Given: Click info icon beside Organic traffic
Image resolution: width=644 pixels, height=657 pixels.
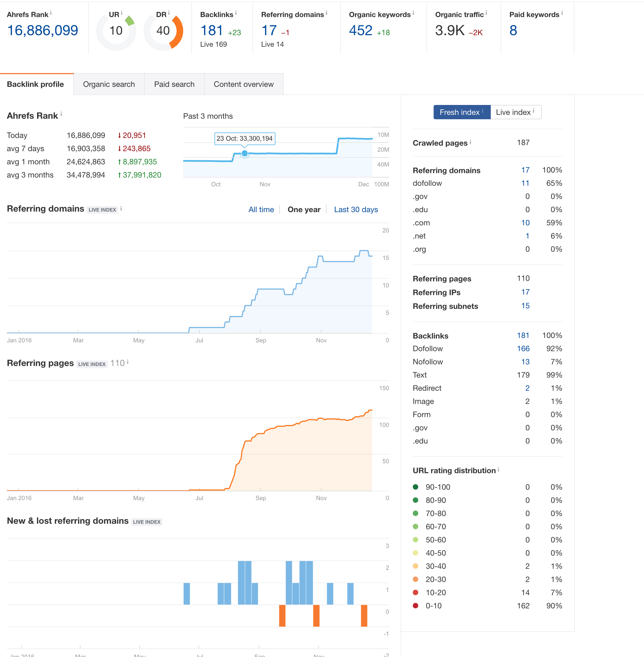Looking at the screenshot, I should point(486,13).
